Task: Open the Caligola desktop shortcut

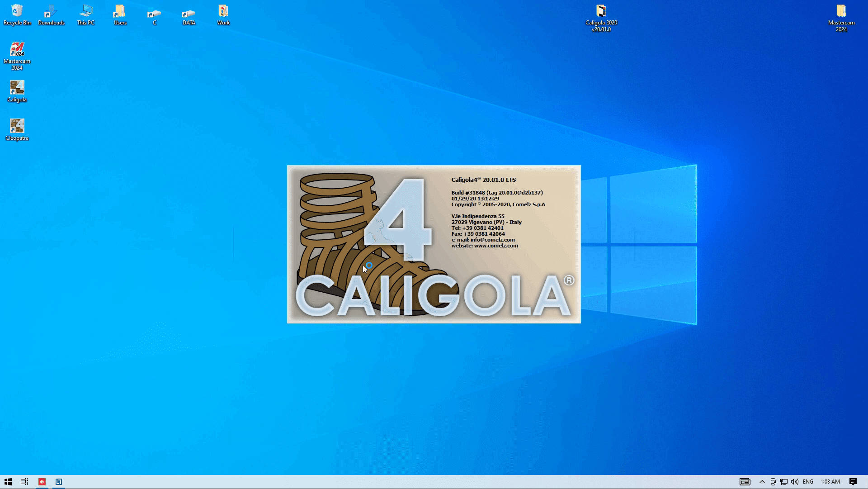Action: (17, 88)
